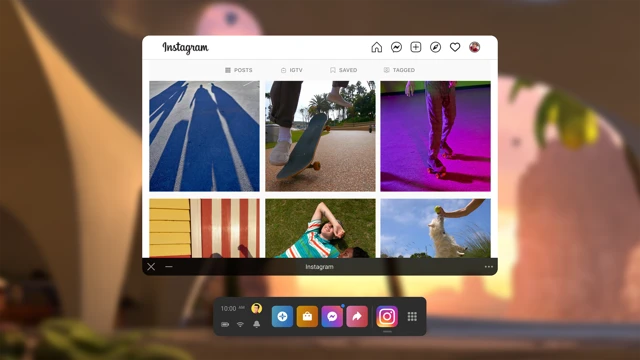The height and width of the screenshot is (360, 640).
Task: Select the POSTS tab
Action: pyautogui.click(x=239, y=70)
